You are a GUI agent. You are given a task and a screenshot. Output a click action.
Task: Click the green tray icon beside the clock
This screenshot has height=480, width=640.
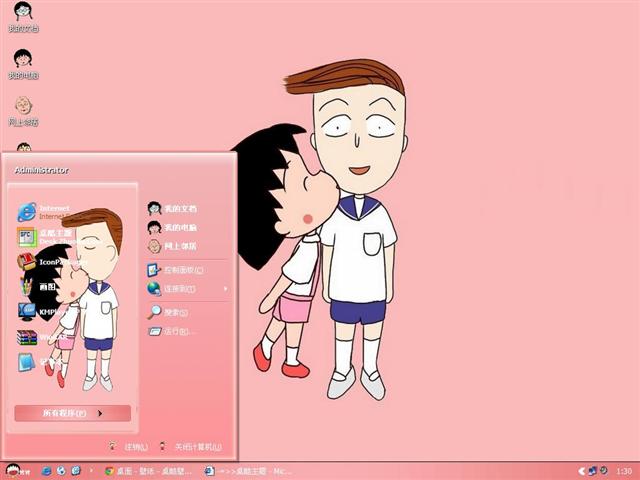coord(604,471)
